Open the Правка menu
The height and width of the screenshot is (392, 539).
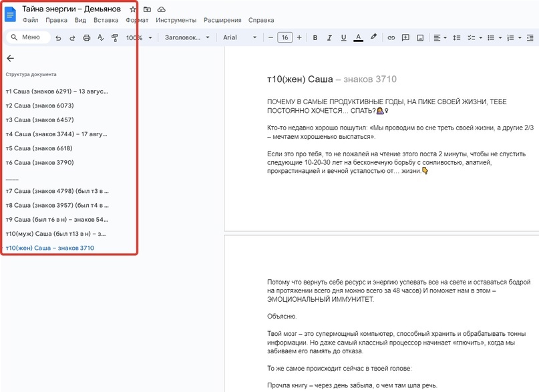(56, 20)
